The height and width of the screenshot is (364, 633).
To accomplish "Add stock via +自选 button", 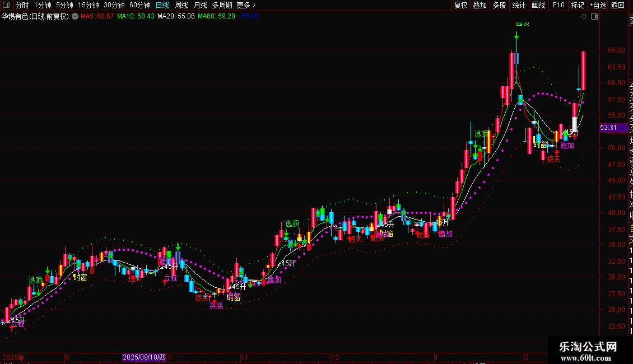I will [598, 5].
